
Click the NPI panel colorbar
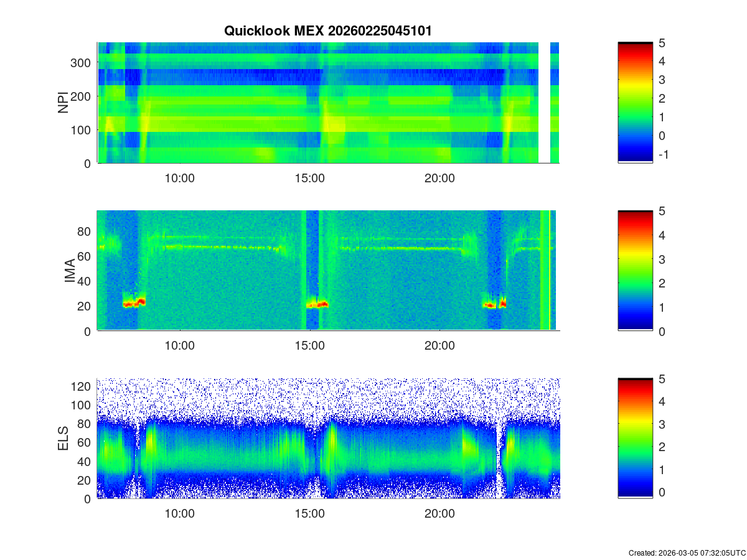(635, 103)
